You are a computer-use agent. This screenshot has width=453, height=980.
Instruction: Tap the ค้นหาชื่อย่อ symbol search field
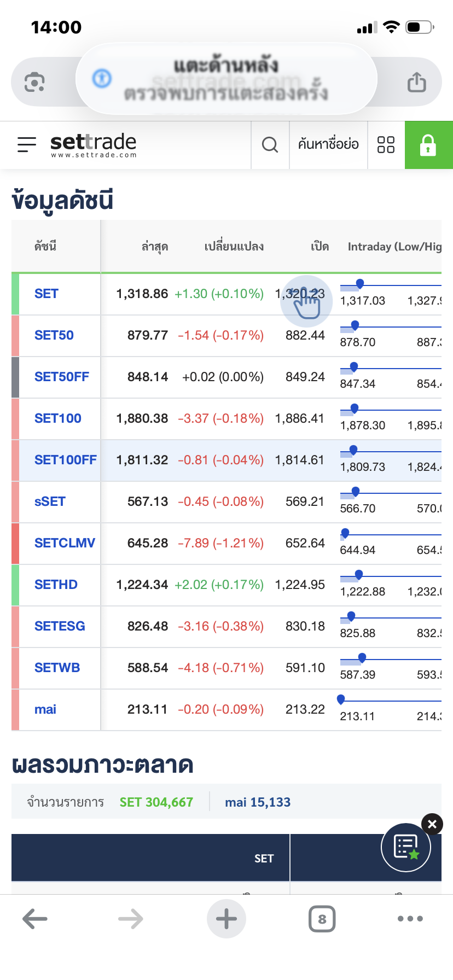[x=328, y=145]
